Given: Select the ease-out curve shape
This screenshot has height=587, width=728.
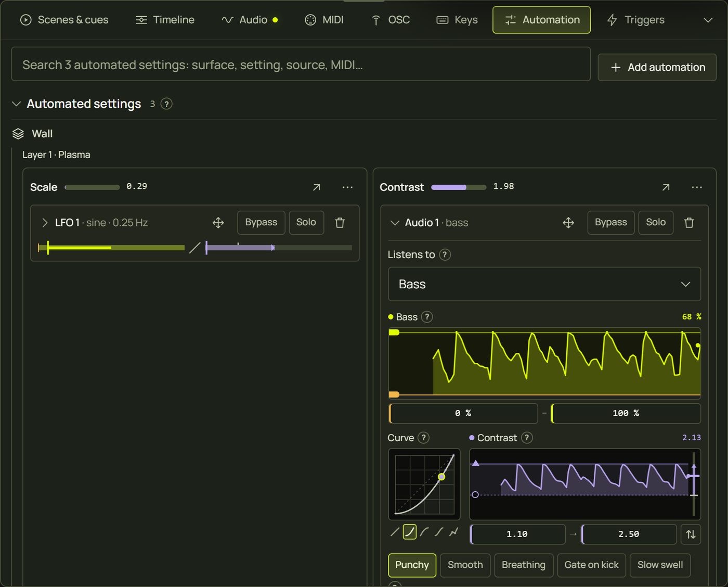Looking at the screenshot, I should (x=425, y=532).
